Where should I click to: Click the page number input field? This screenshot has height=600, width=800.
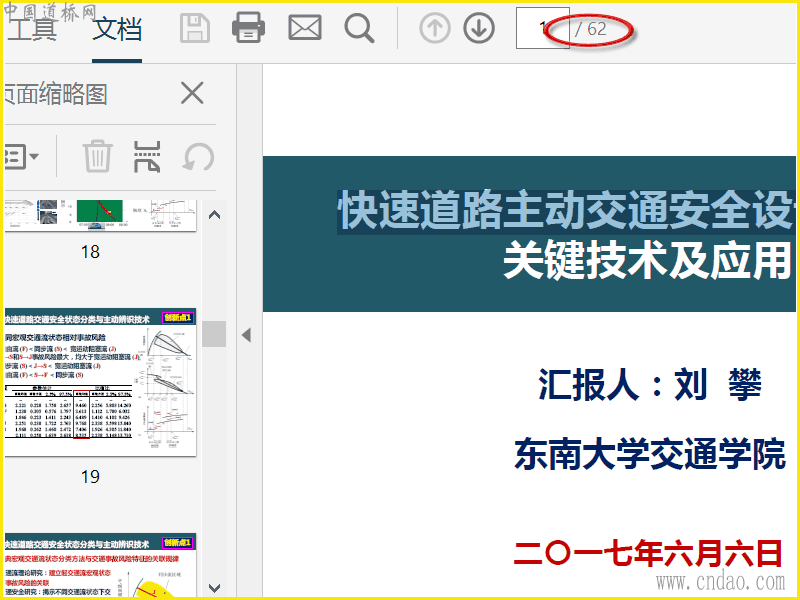[x=542, y=28]
